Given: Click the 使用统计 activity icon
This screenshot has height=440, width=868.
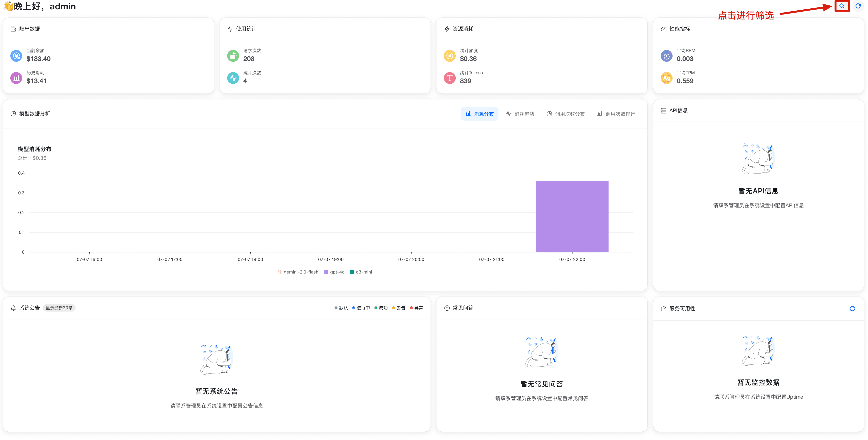Looking at the screenshot, I should 229,29.
